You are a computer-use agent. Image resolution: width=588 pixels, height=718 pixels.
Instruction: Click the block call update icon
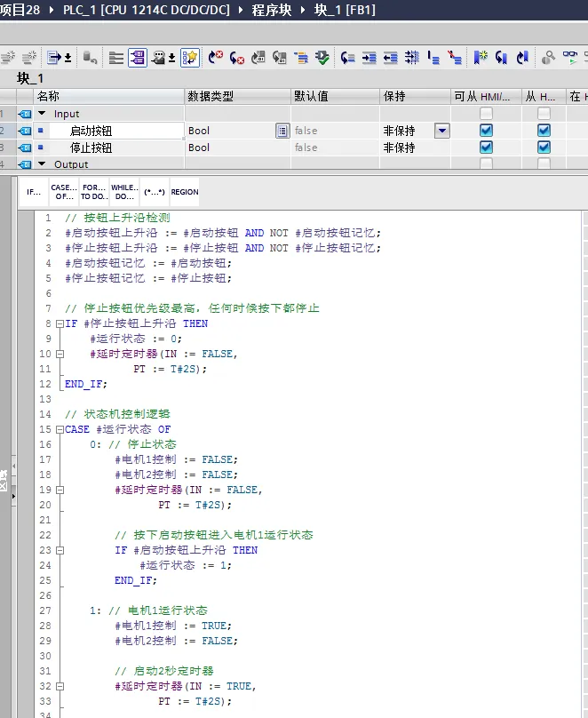[258, 58]
